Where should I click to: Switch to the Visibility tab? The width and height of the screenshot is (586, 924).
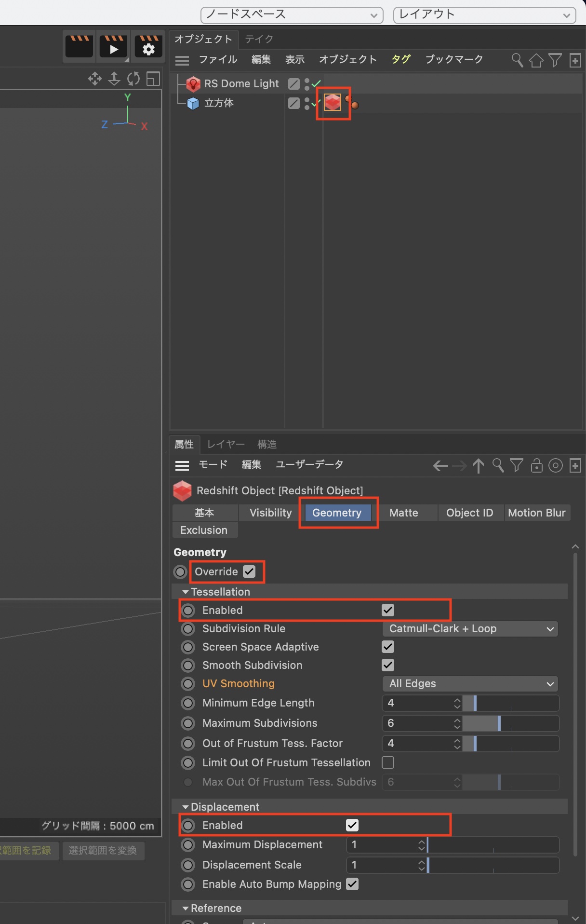click(x=270, y=513)
